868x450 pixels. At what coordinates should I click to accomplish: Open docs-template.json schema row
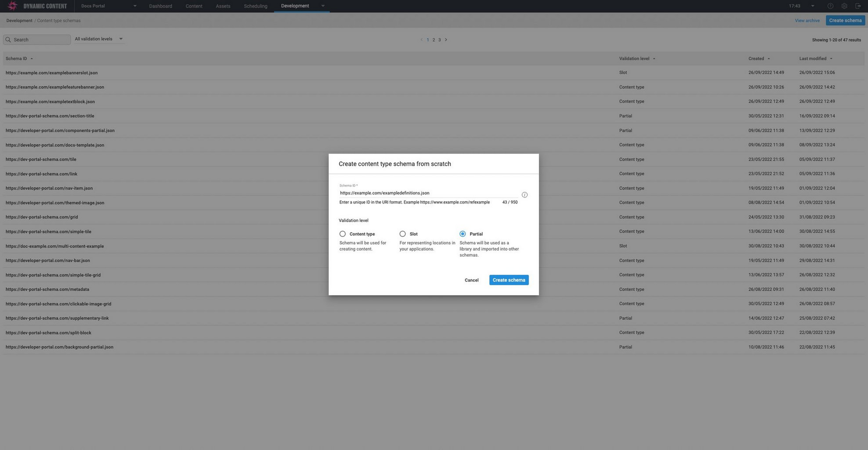(434, 145)
